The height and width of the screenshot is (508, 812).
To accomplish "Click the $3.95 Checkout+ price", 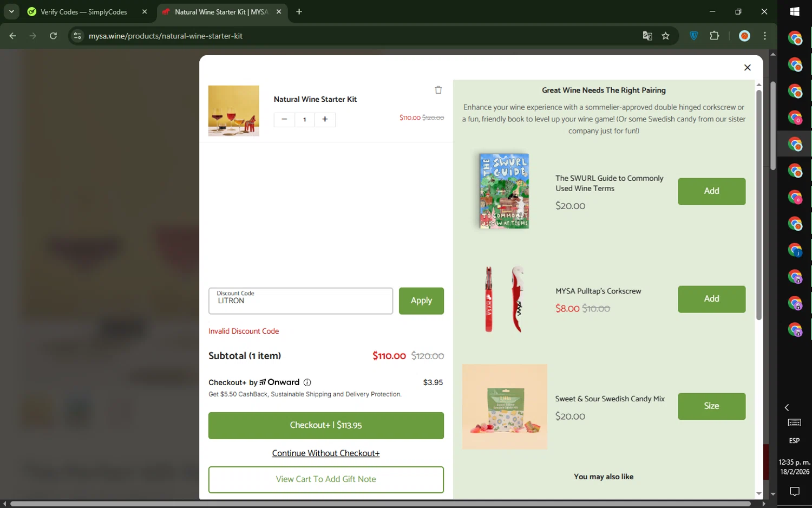I will point(433,382).
